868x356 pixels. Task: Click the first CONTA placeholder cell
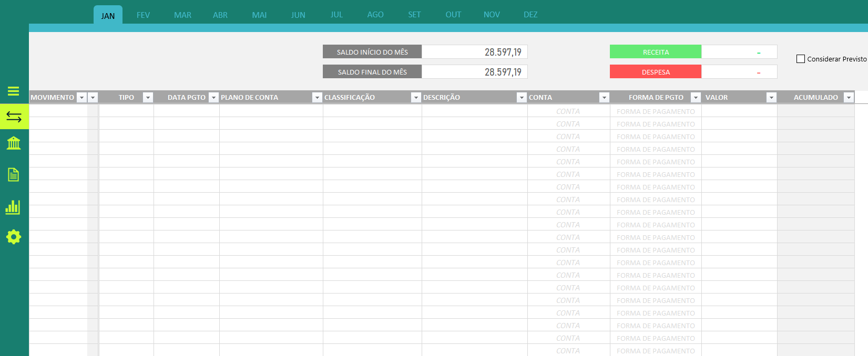(x=568, y=111)
